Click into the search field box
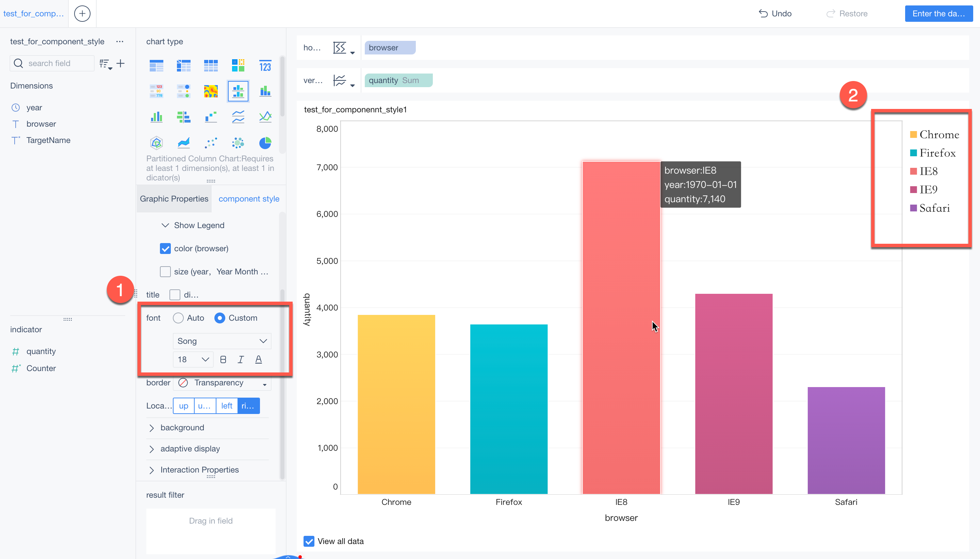980x559 pixels. click(x=52, y=63)
